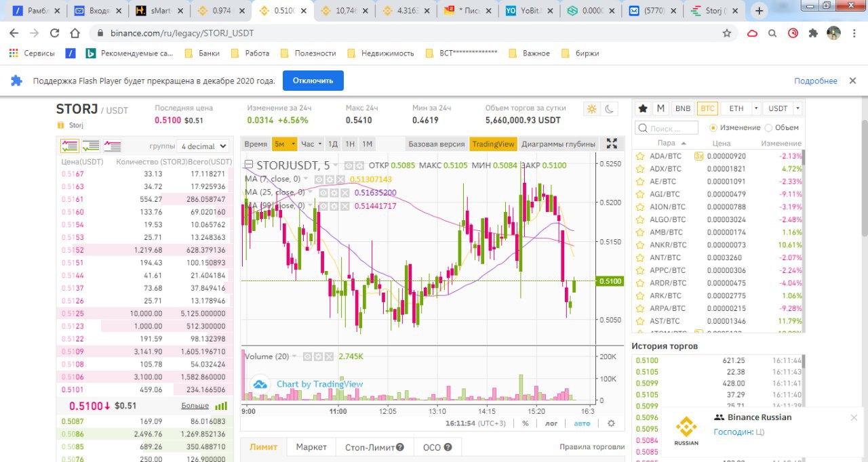Toggle log scale on the chart
Screen dimensions: 868x462
pos(551,423)
